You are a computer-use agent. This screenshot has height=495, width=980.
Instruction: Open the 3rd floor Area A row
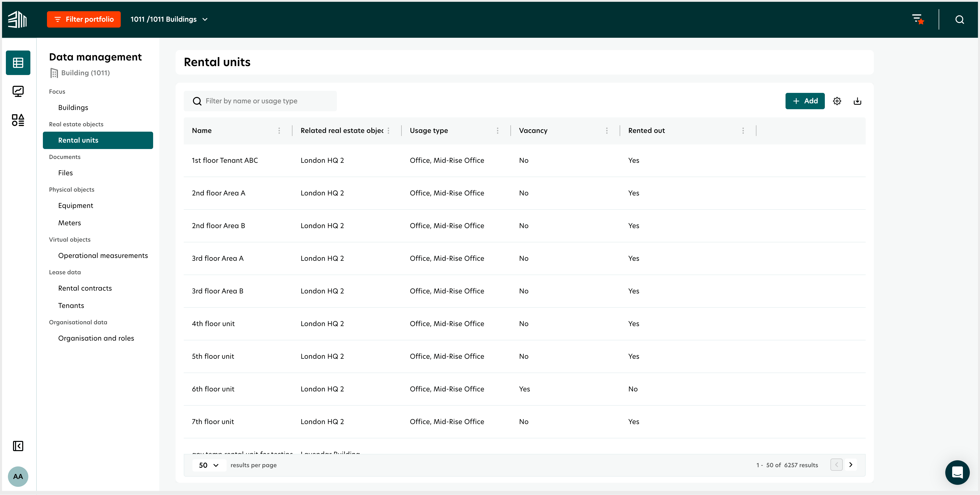pyautogui.click(x=524, y=259)
